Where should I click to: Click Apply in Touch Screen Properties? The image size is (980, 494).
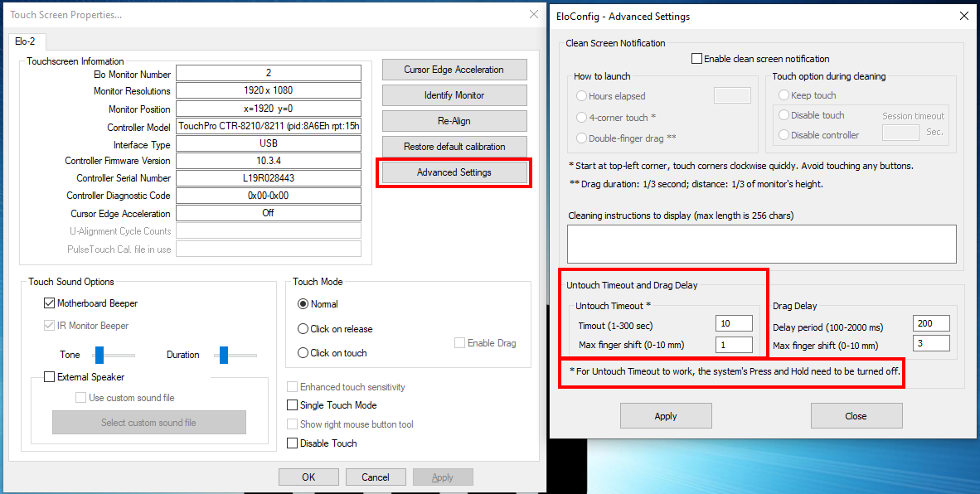(443, 477)
